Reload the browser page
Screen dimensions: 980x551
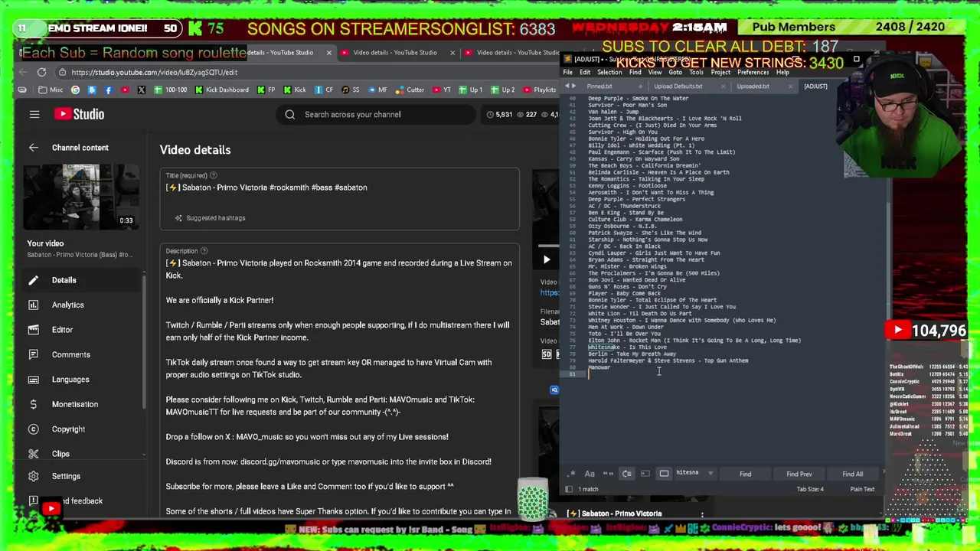click(41, 72)
